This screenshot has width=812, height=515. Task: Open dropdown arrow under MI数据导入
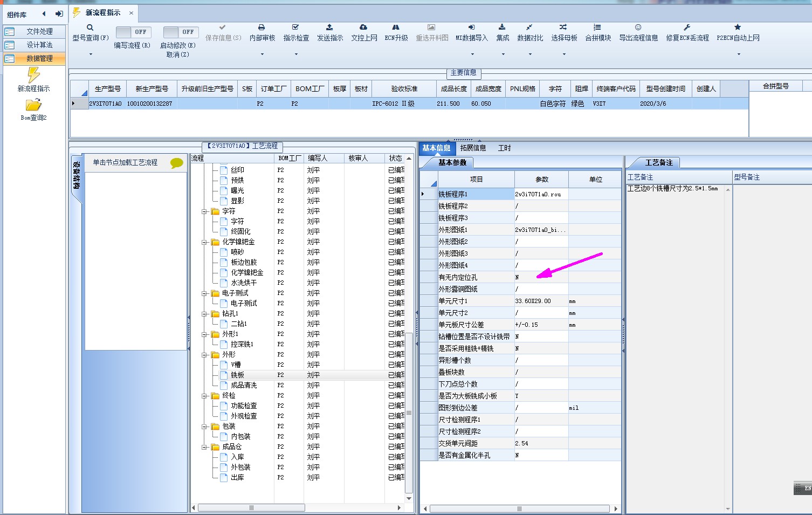[472, 54]
